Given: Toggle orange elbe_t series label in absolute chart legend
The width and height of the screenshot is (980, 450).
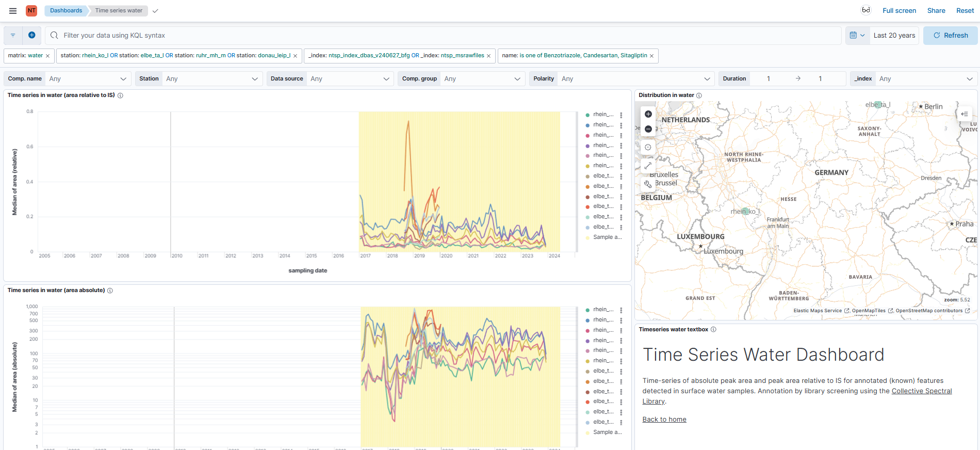Looking at the screenshot, I should 603,381.
